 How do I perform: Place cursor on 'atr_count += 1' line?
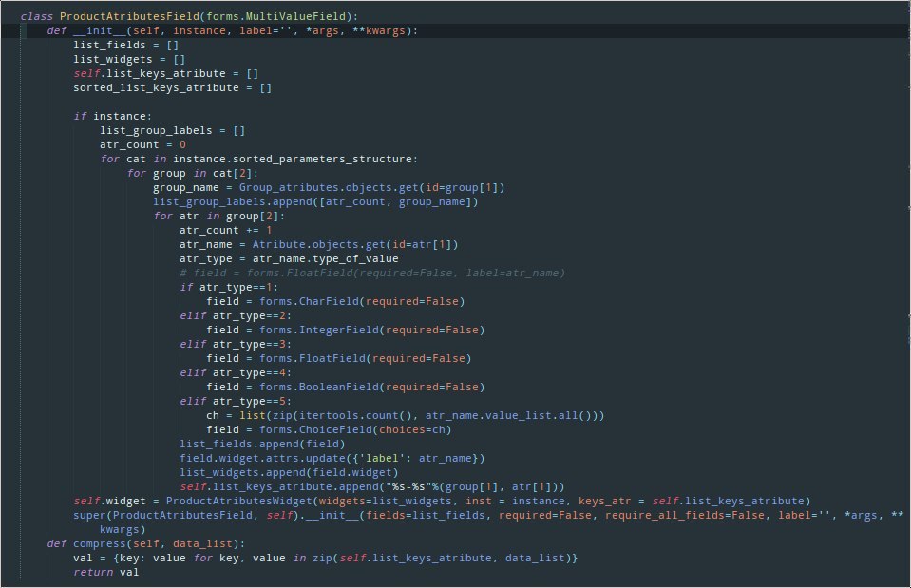pyautogui.click(x=225, y=230)
